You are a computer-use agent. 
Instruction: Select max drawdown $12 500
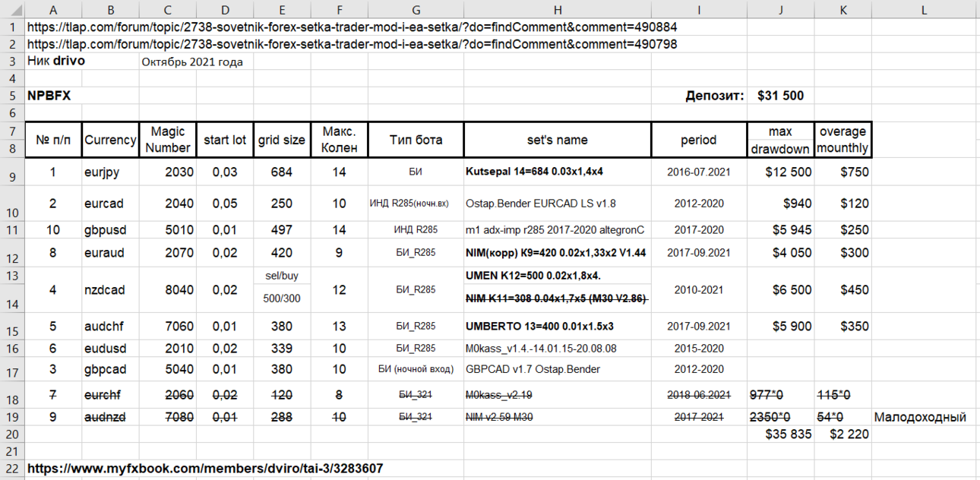pos(780,172)
